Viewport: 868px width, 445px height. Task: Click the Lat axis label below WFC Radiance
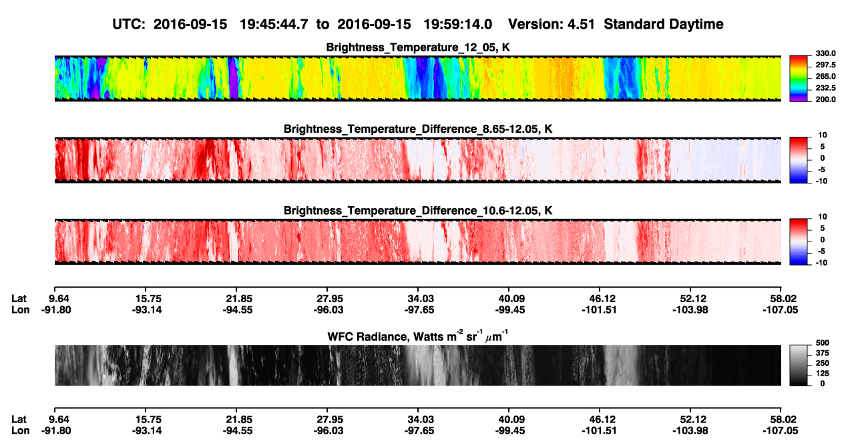click(19, 419)
